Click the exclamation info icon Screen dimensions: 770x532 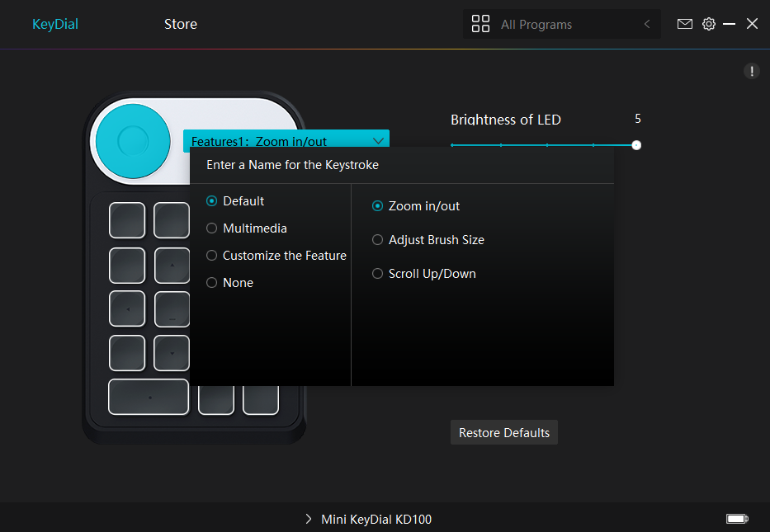(x=751, y=71)
